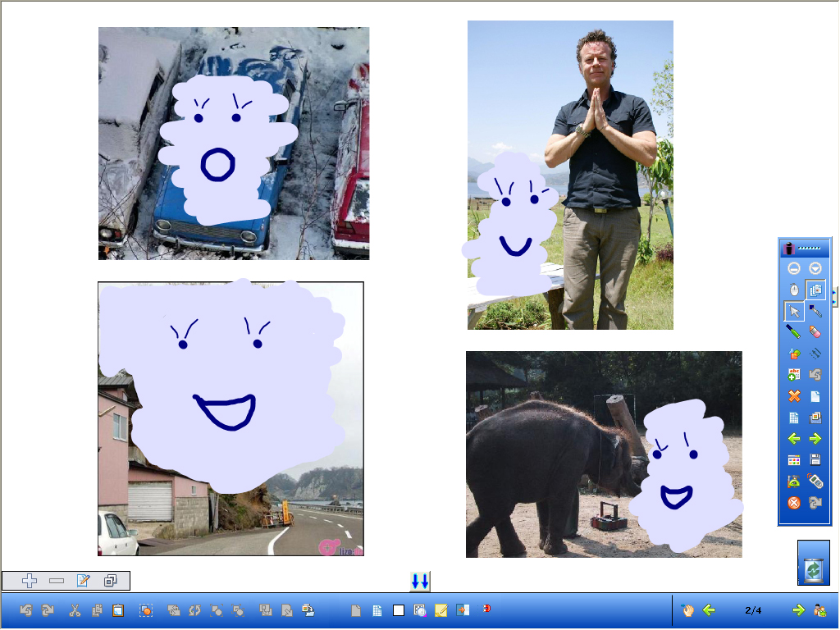840x630 pixels.
Task: Click the clipboard paste icon
Action: point(118,610)
